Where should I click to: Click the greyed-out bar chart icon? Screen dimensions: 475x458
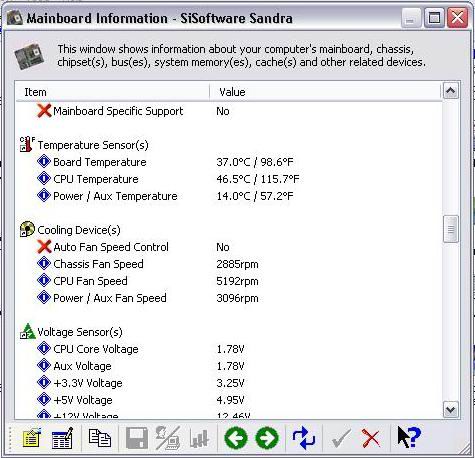click(x=199, y=438)
